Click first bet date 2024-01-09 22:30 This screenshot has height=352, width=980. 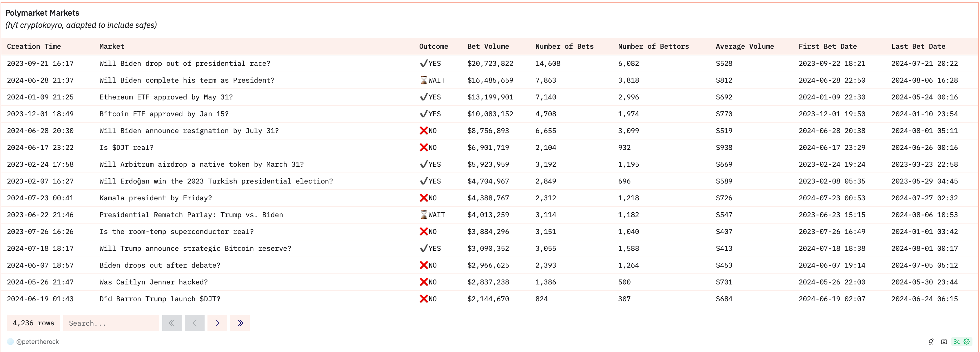pos(832,97)
